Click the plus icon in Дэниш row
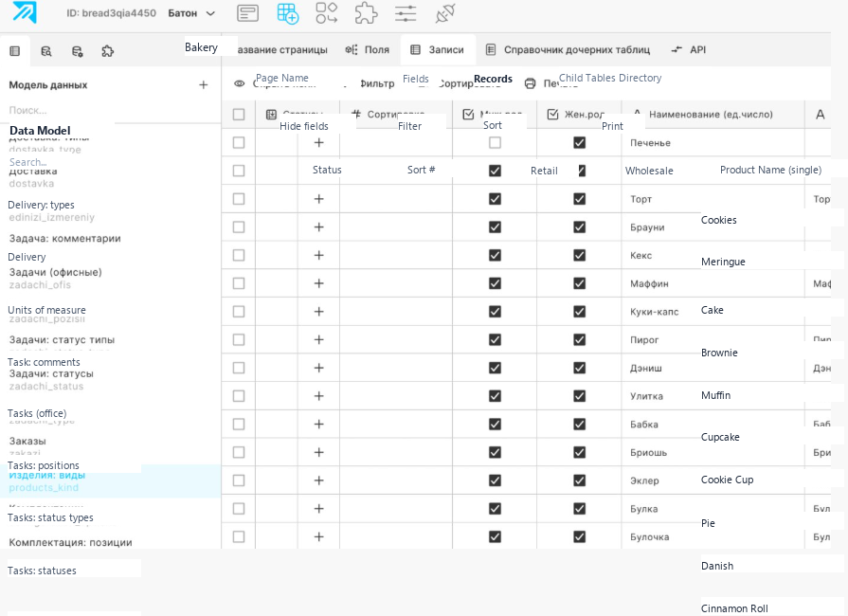This screenshot has height=616, width=848. tap(319, 368)
